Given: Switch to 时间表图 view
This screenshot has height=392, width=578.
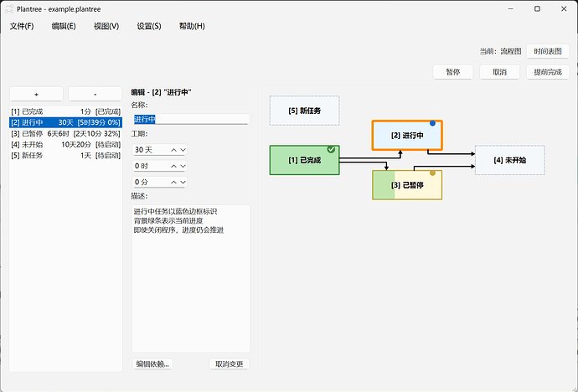Looking at the screenshot, I should coord(547,51).
